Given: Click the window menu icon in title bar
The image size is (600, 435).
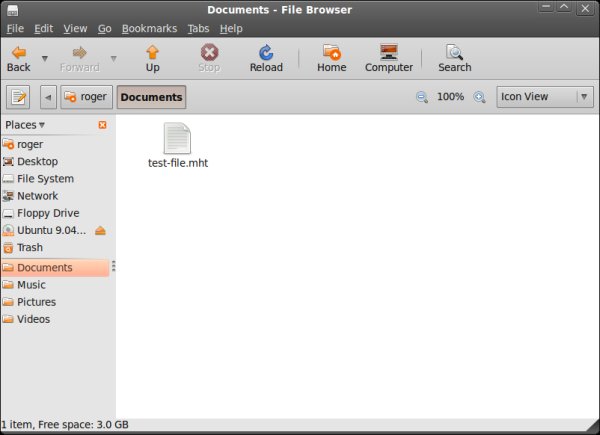Looking at the screenshot, I should point(13,10).
